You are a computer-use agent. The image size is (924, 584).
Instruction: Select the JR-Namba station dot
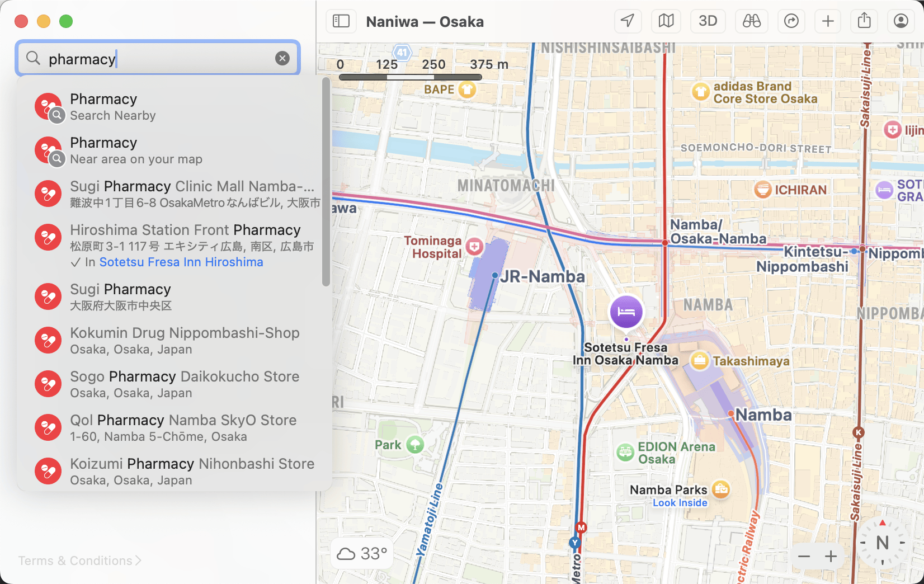click(495, 275)
